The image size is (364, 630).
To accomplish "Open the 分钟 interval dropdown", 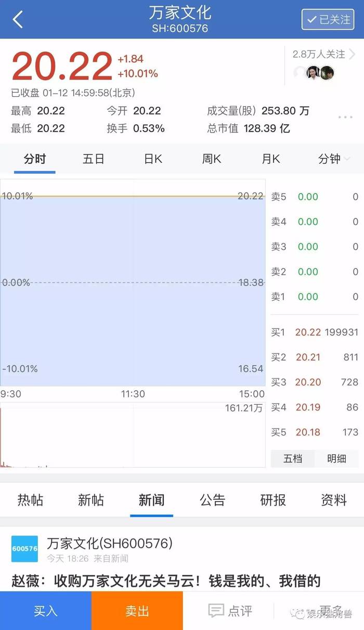I will tap(334, 159).
